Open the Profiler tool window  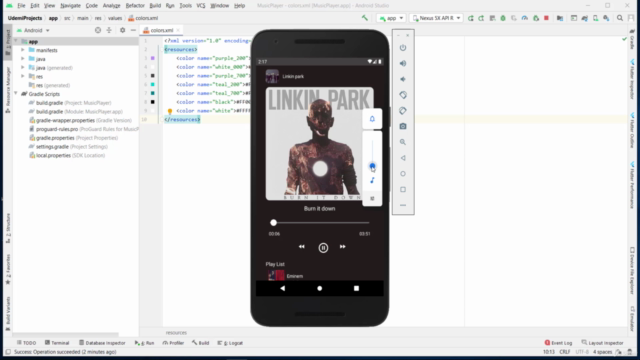(173, 343)
